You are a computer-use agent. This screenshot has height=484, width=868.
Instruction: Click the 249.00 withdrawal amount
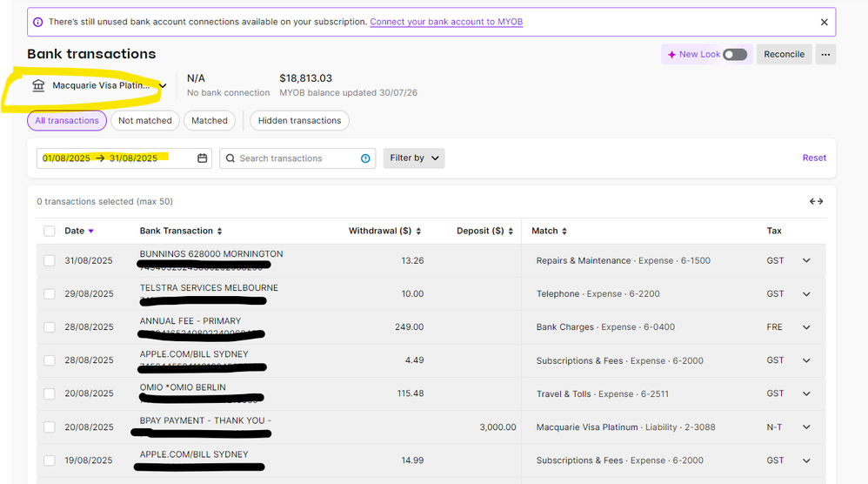click(x=409, y=326)
